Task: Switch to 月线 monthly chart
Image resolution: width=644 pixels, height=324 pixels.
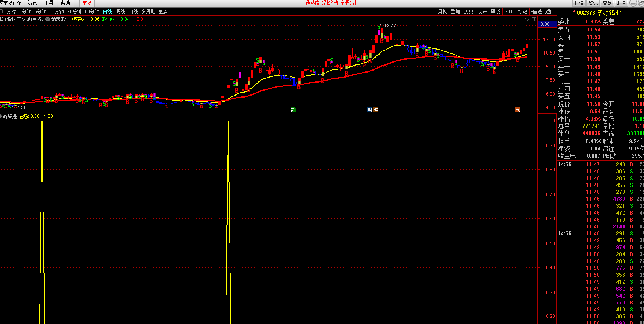Action: tap(134, 12)
